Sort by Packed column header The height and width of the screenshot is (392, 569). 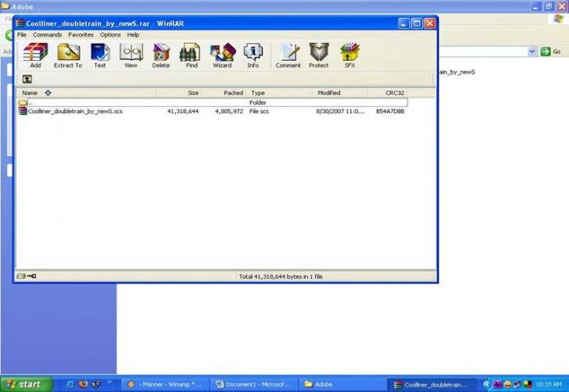(233, 93)
